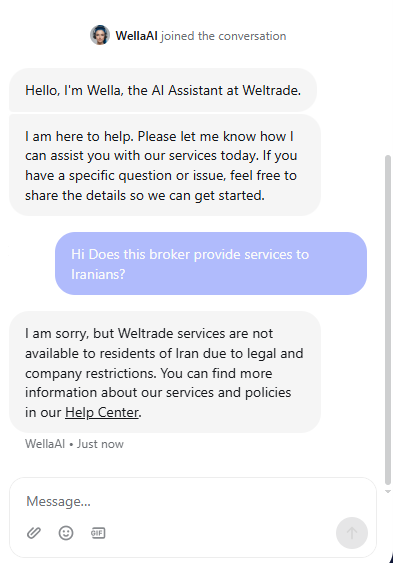
Task: Click the 'Just now' time label
Action: point(100,444)
